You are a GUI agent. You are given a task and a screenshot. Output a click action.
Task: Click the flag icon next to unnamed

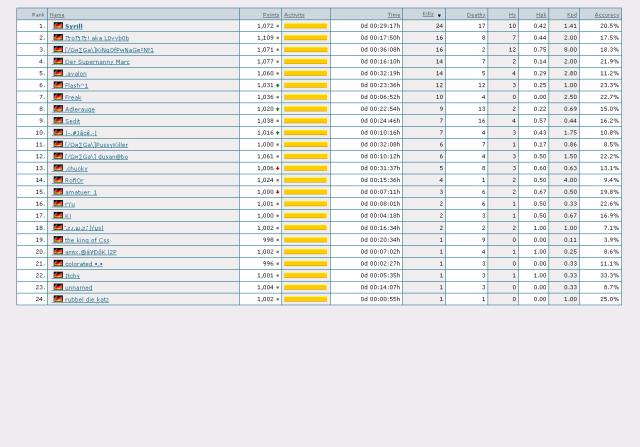tap(58, 287)
